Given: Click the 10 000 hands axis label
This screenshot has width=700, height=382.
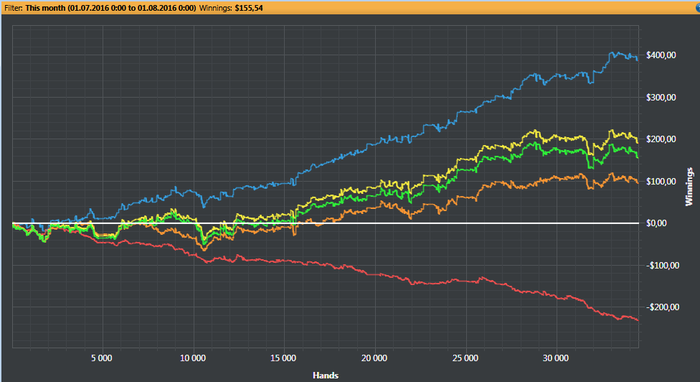Looking at the screenshot, I should 193,358.
